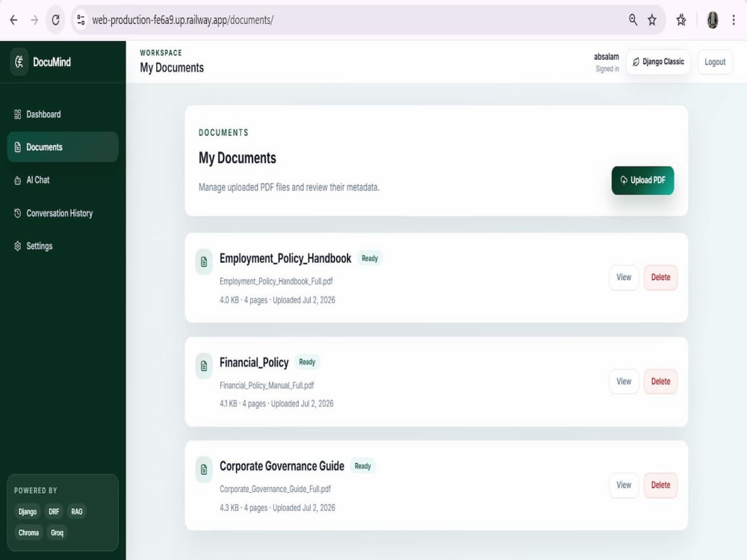Click Corporate_Governance_Guide_Full.pdf filename
This screenshot has height=560, width=747.
[x=276, y=489]
